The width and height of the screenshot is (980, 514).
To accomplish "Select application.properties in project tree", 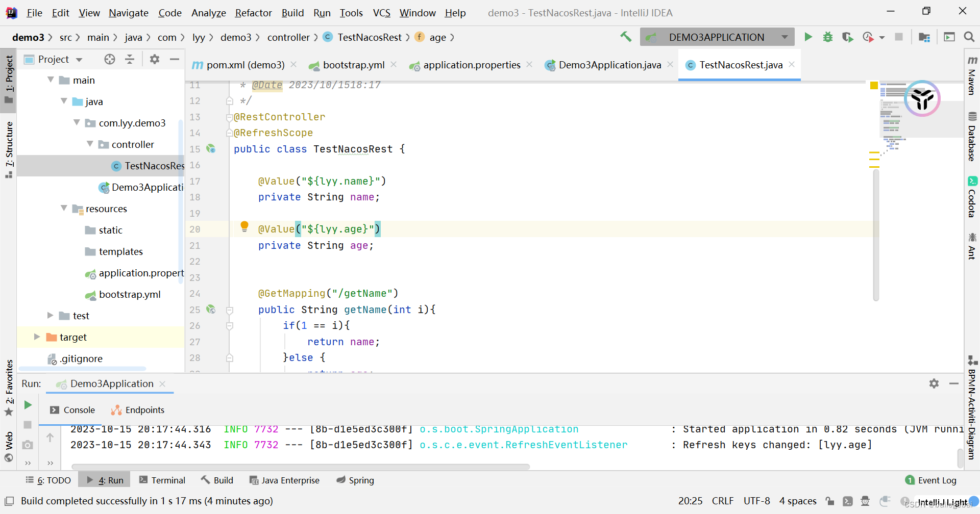I will click(x=135, y=273).
